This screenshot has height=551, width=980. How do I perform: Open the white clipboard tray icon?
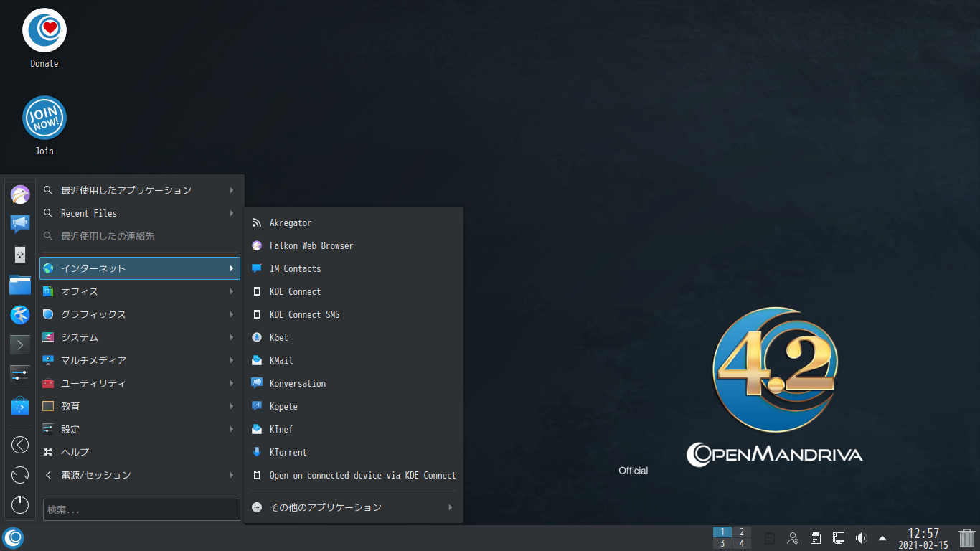(816, 538)
